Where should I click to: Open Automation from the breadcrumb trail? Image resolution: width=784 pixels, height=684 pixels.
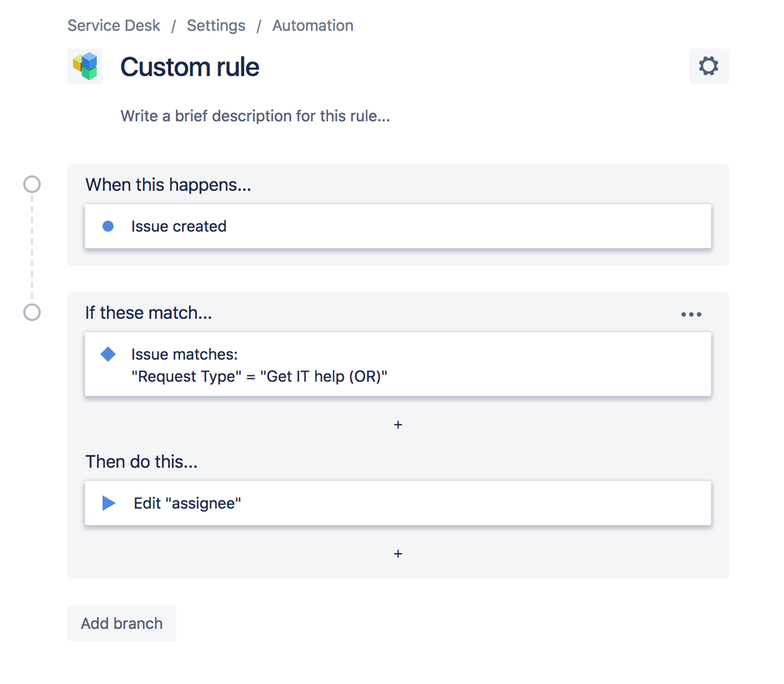tap(312, 25)
